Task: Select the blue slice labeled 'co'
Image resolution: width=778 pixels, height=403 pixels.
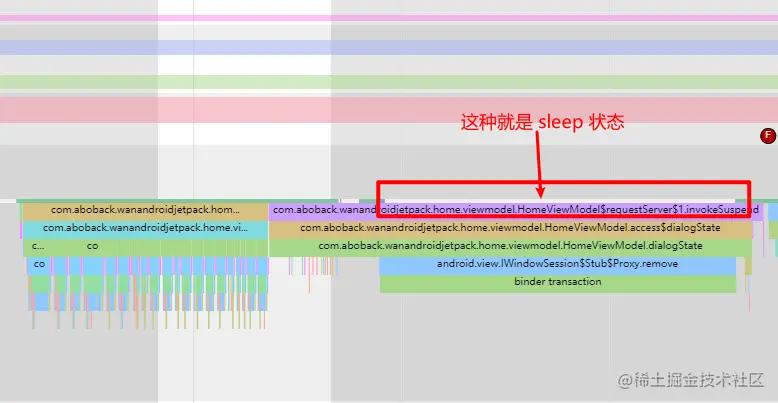Action: 39,265
